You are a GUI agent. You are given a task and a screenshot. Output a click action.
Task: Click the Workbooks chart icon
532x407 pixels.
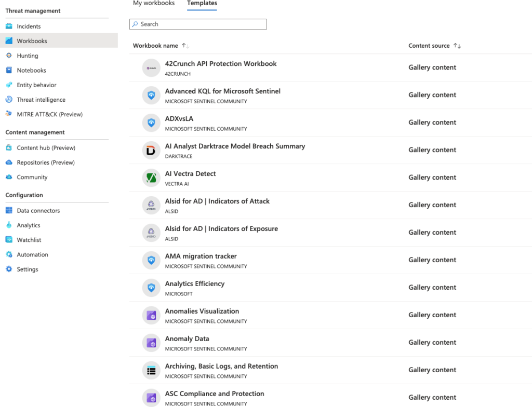coord(9,40)
